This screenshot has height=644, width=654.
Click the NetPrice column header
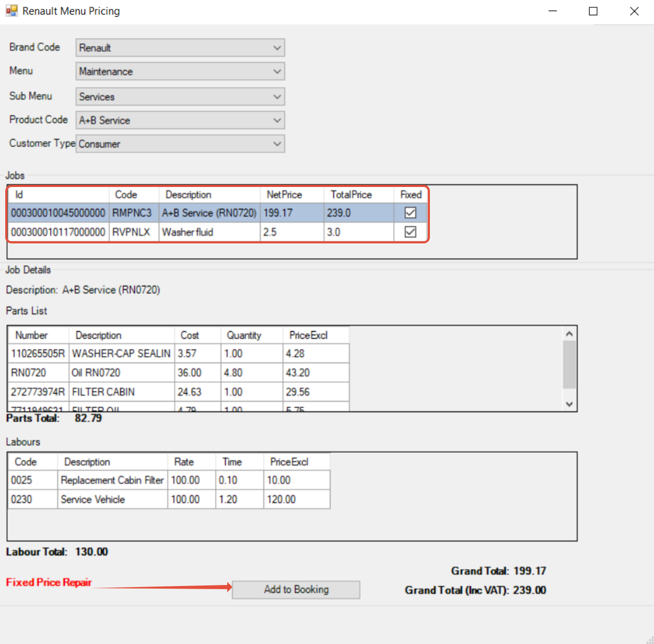292,195
